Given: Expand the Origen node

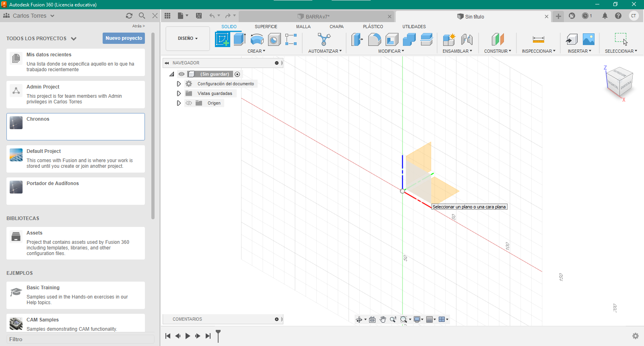Looking at the screenshot, I should [x=179, y=103].
